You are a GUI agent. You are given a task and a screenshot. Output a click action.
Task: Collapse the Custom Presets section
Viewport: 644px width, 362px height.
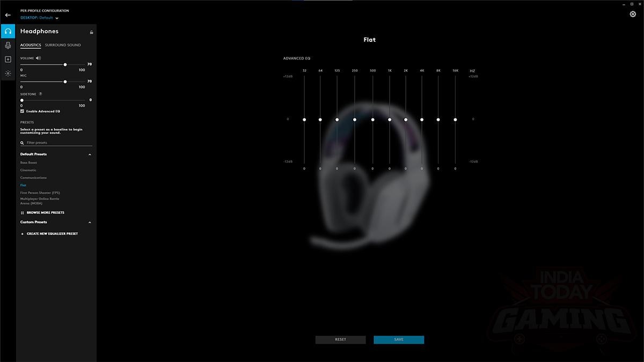(x=90, y=223)
